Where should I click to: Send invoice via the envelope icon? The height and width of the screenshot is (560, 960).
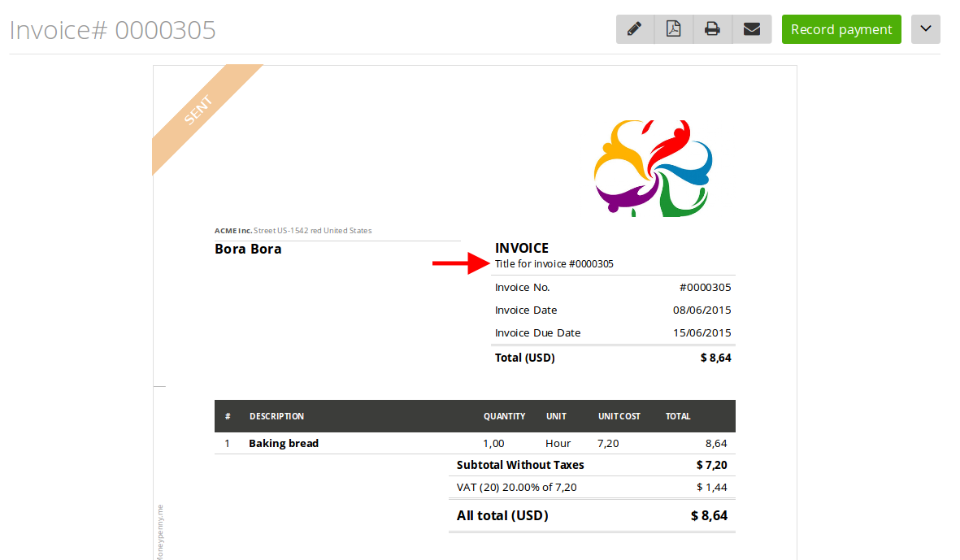(x=752, y=29)
